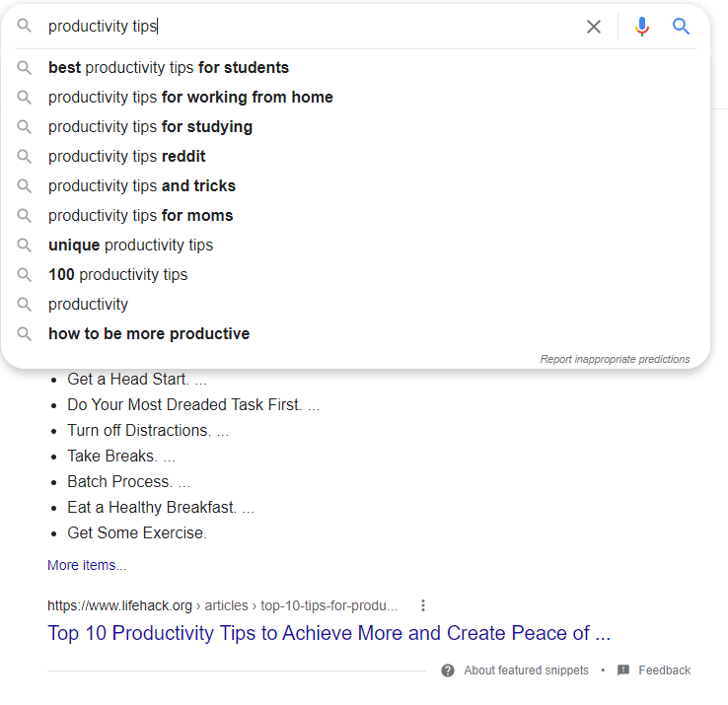
Task: Click the About featured snippets question icon
Action: coord(448,670)
